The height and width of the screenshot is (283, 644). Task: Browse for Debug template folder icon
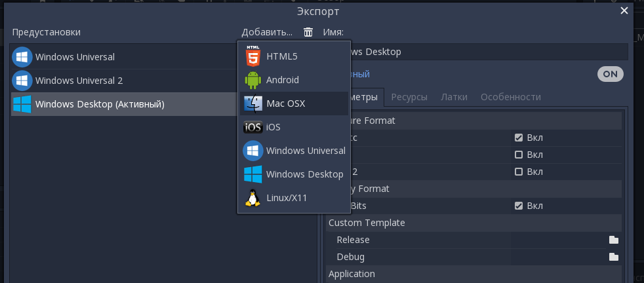click(x=613, y=257)
